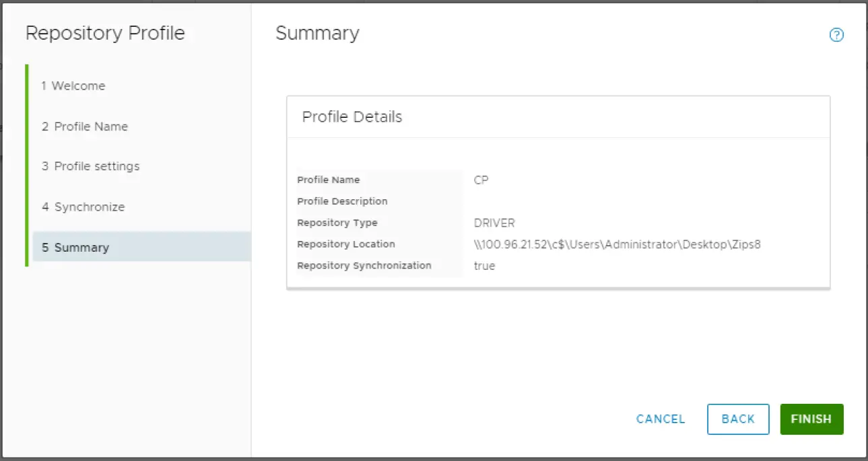Click the Profile Description label

342,201
